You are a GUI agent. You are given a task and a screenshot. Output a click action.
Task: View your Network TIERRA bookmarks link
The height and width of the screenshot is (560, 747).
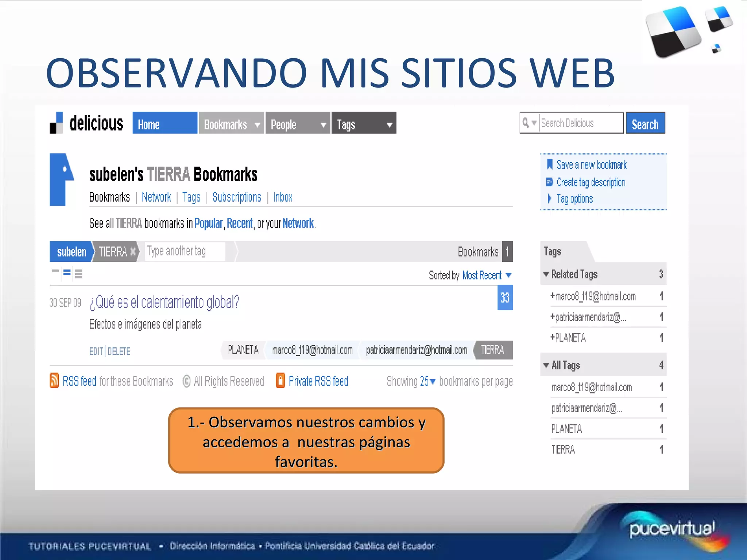click(298, 223)
